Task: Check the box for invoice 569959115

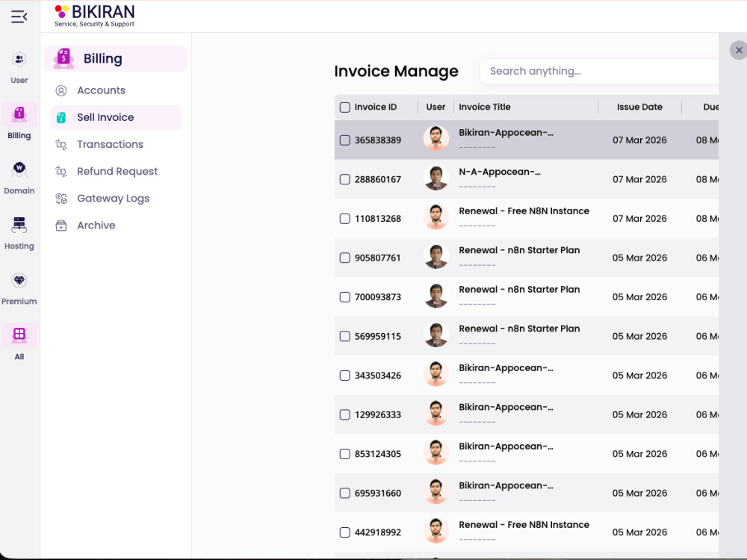Action: click(345, 336)
